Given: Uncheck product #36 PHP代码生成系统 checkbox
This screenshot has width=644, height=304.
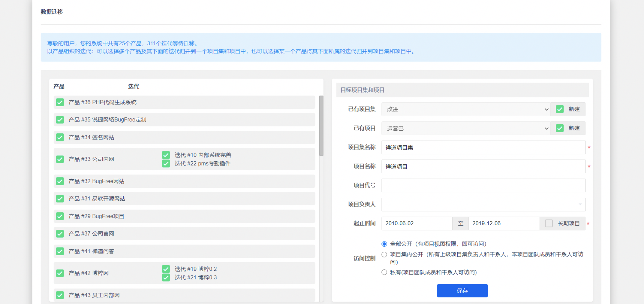Looking at the screenshot, I should (x=60, y=102).
